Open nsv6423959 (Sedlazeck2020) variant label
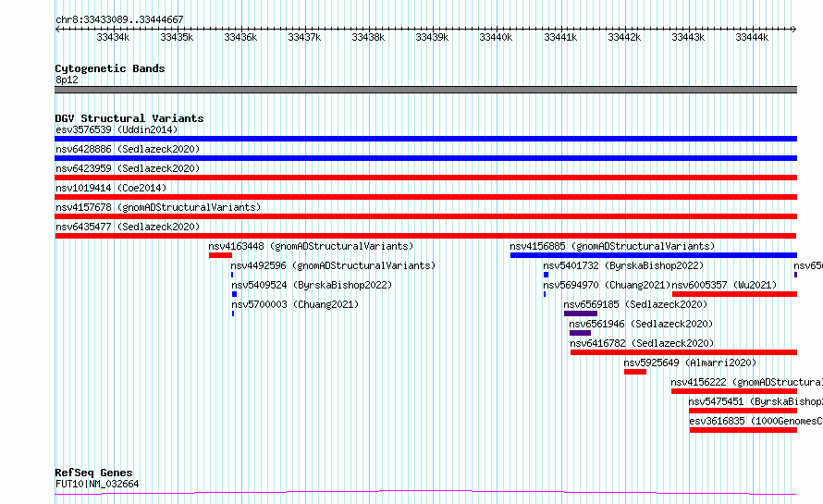This screenshot has height=504, width=823. [128, 168]
